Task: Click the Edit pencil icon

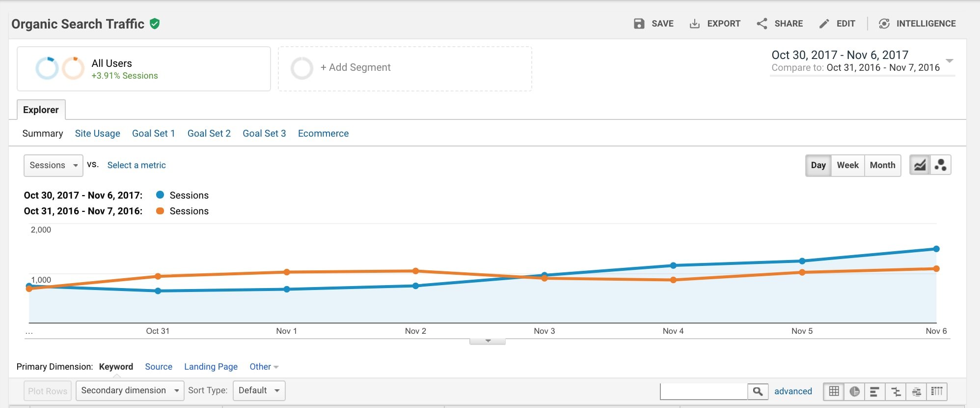Action: click(x=824, y=24)
